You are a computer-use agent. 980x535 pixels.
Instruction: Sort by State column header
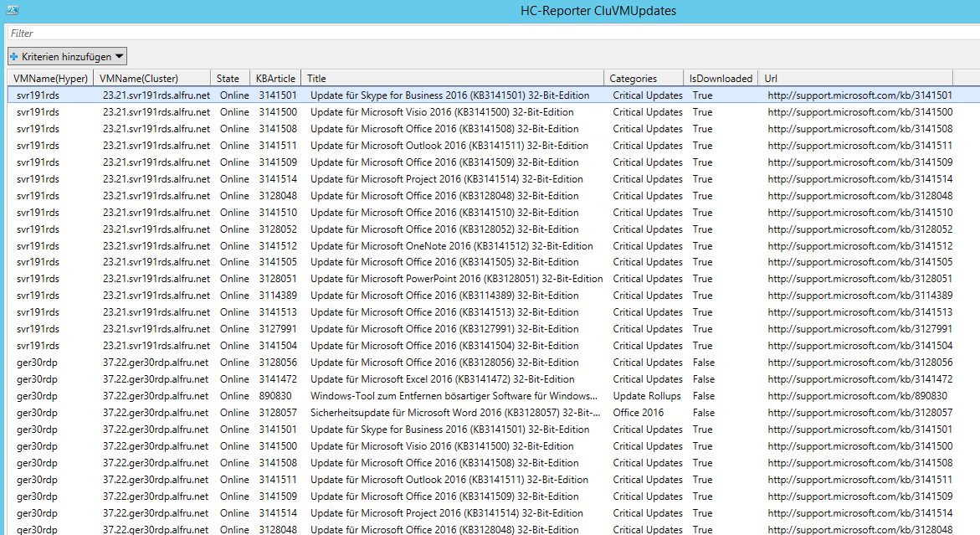[230, 78]
